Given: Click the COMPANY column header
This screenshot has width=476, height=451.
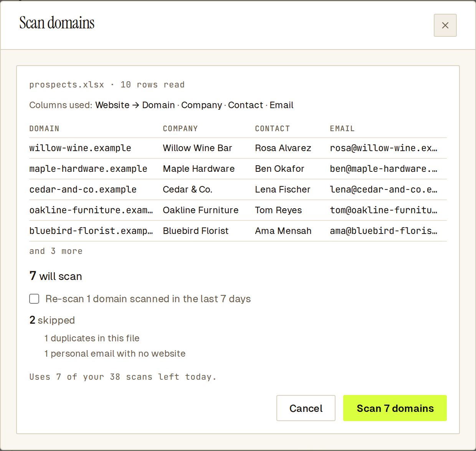Looking at the screenshot, I should pyautogui.click(x=180, y=128).
